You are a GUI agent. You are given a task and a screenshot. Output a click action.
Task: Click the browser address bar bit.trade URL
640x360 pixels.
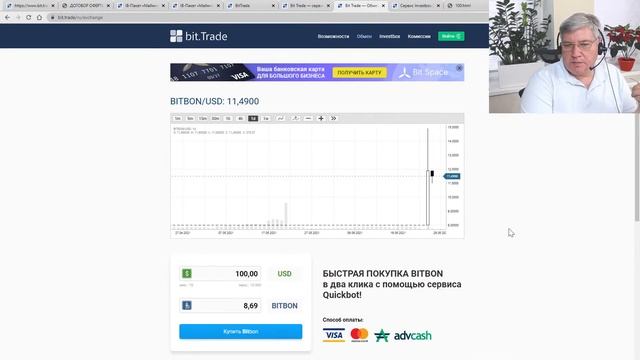80,18
